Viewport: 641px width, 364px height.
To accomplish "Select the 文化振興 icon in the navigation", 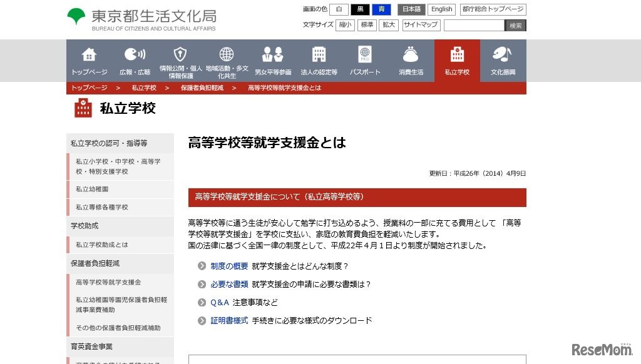I will point(502,61).
